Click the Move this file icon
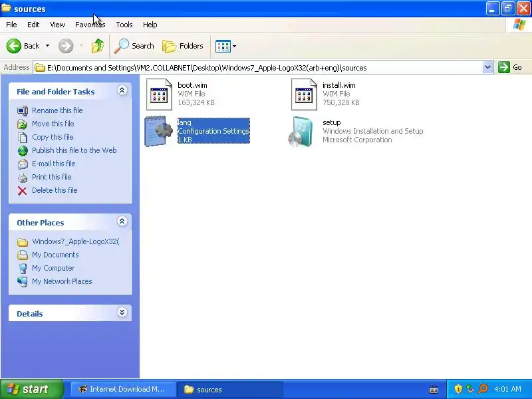This screenshot has width=532, height=399. click(x=23, y=124)
